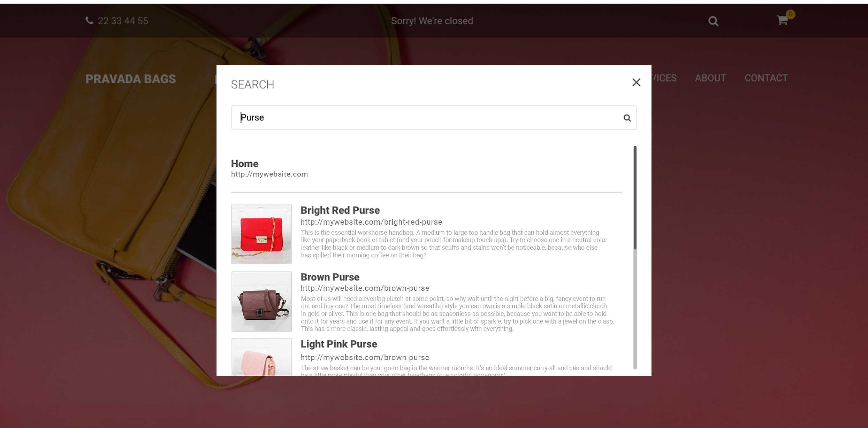Click the PRAVADA BAGS site logo
This screenshot has width=868, height=428.
(131, 79)
